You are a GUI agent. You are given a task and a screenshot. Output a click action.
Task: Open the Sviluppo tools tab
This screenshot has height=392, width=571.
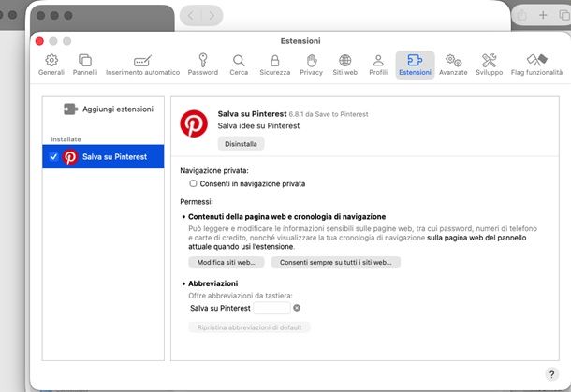[488, 65]
